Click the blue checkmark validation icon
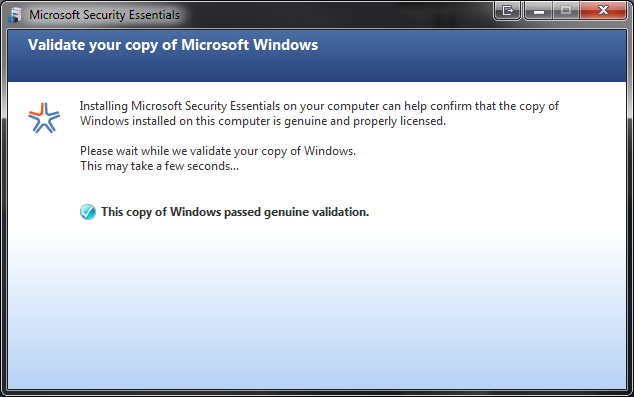 (x=88, y=212)
